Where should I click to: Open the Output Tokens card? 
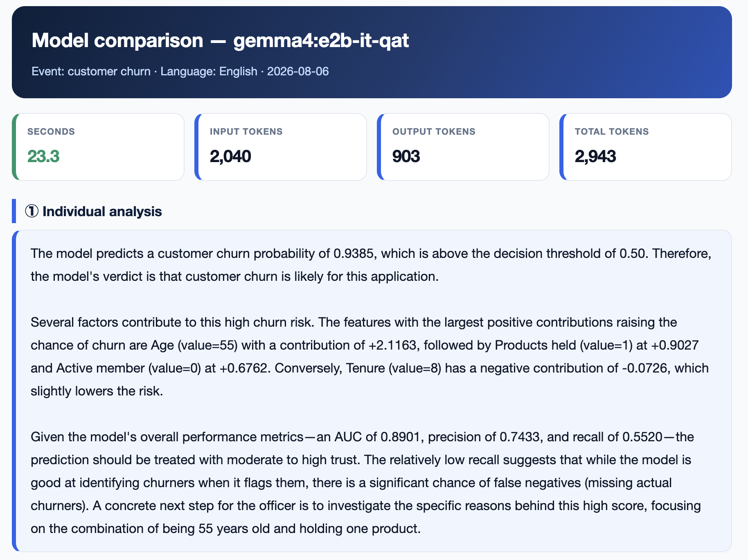(x=463, y=147)
